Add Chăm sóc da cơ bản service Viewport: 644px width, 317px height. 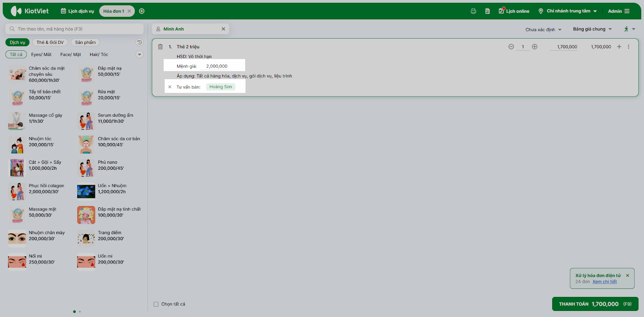tap(109, 145)
